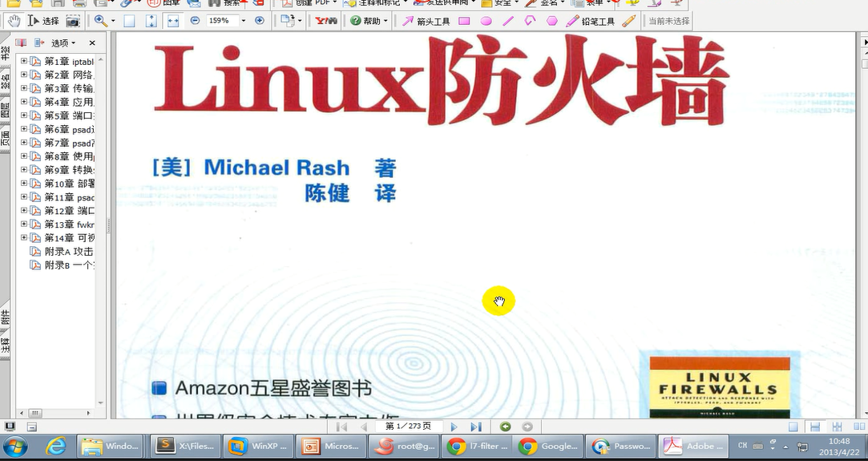The width and height of the screenshot is (868, 461).
Task: Go to last page button
Action: click(476, 427)
